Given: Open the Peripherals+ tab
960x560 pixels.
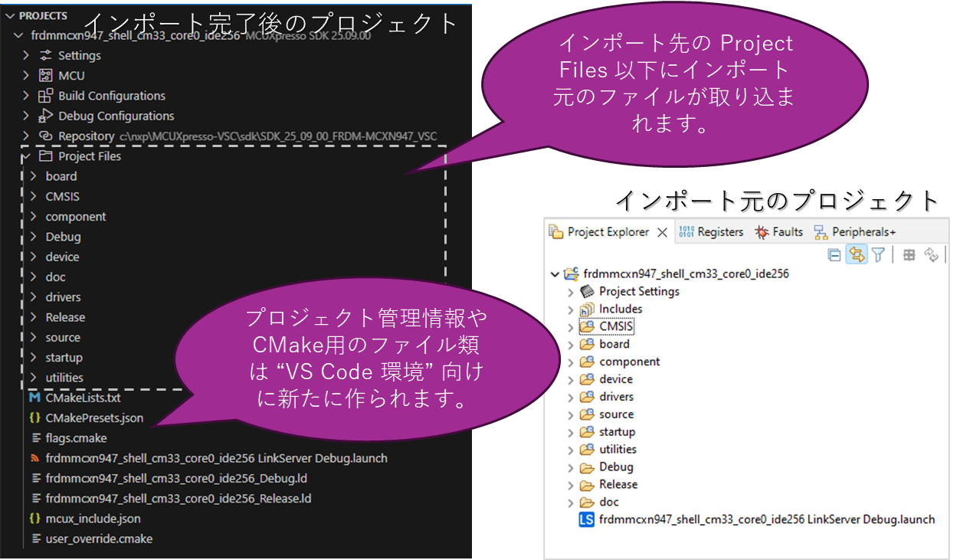Looking at the screenshot, I should point(855,232).
